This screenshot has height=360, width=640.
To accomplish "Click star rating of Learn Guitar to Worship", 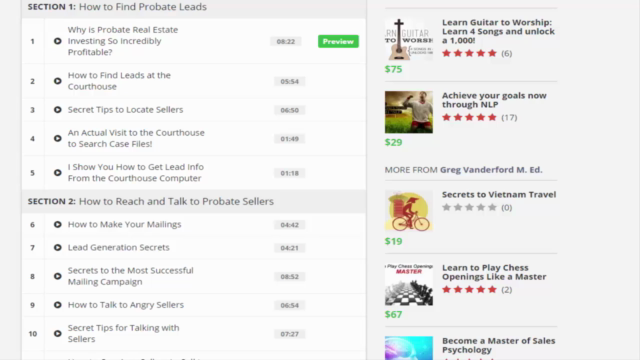I will (469, 53).
